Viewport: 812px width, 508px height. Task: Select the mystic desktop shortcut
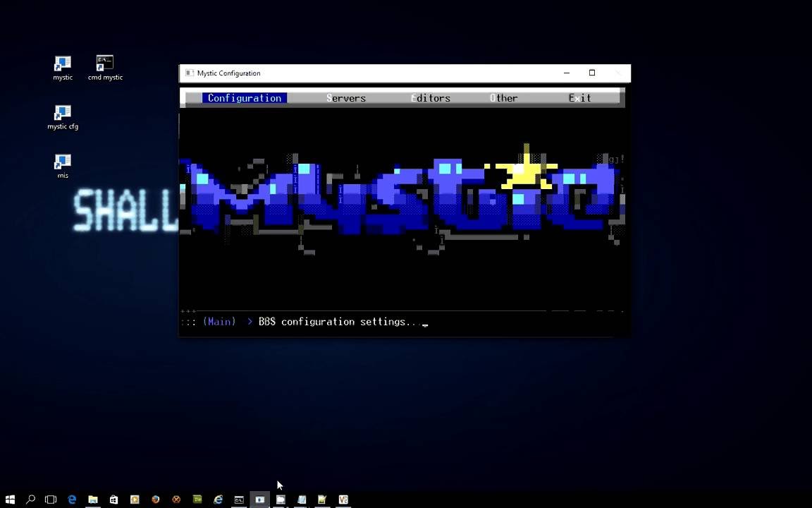(63, 68)
